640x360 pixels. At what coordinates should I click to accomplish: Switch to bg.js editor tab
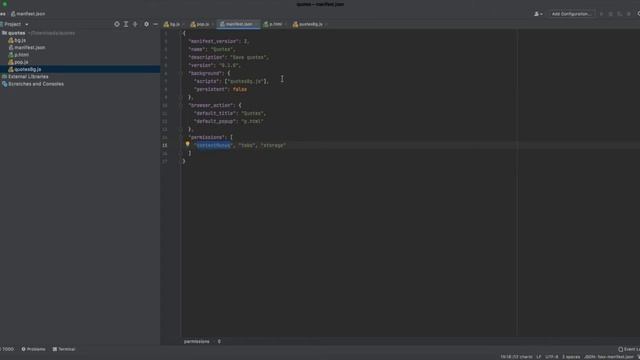click(174, 24)
